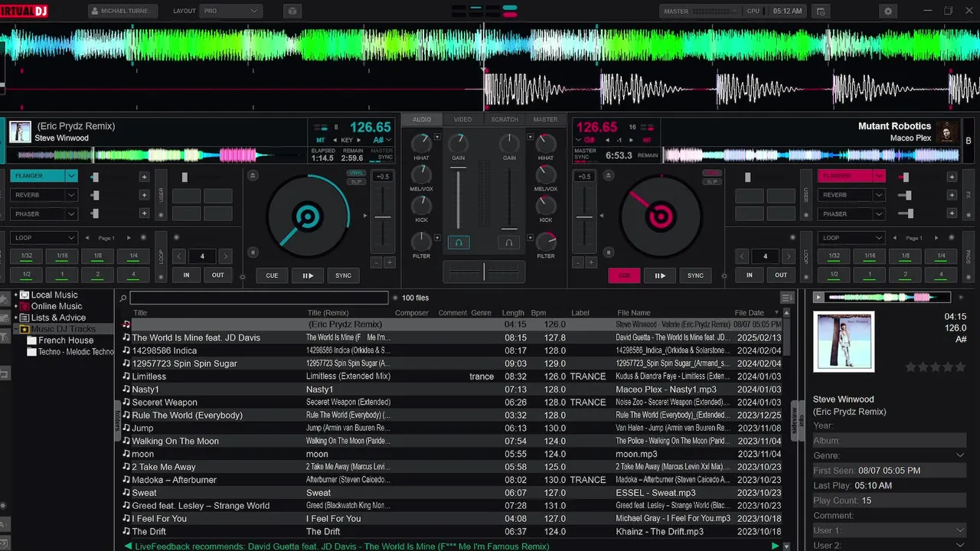Screen dimensions: 980x551
Task: Click the left channel volume fader
Action: (x=459, y=200)
